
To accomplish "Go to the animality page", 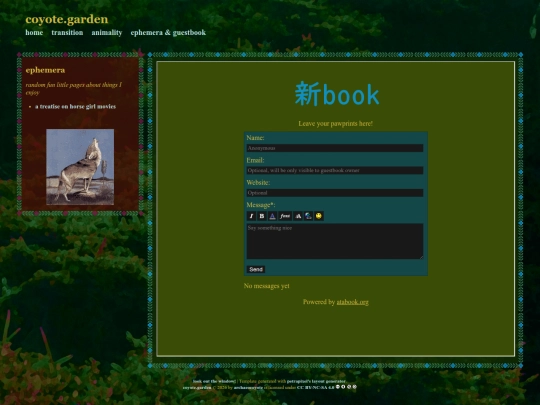I will (x=107, y=33).
